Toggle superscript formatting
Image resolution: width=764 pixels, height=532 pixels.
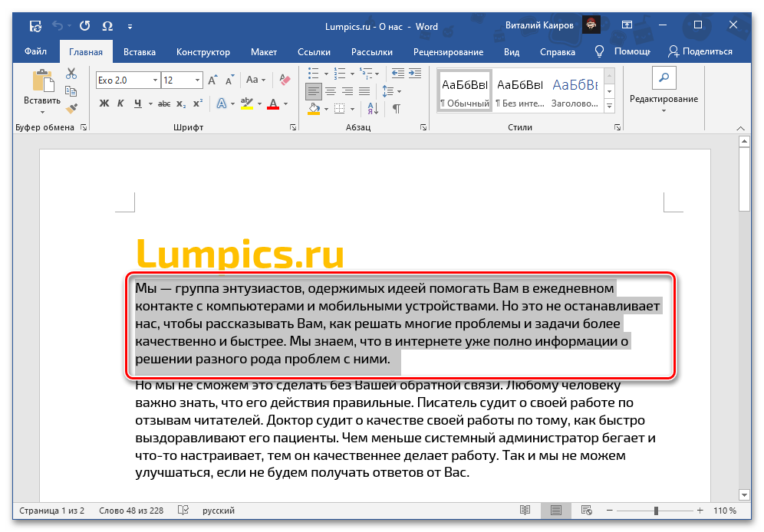pos(197,103)
